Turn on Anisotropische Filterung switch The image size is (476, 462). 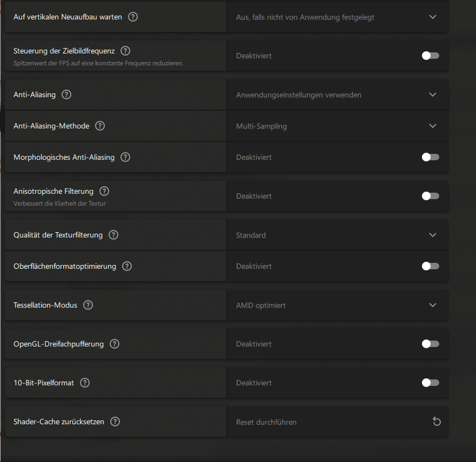431,196
